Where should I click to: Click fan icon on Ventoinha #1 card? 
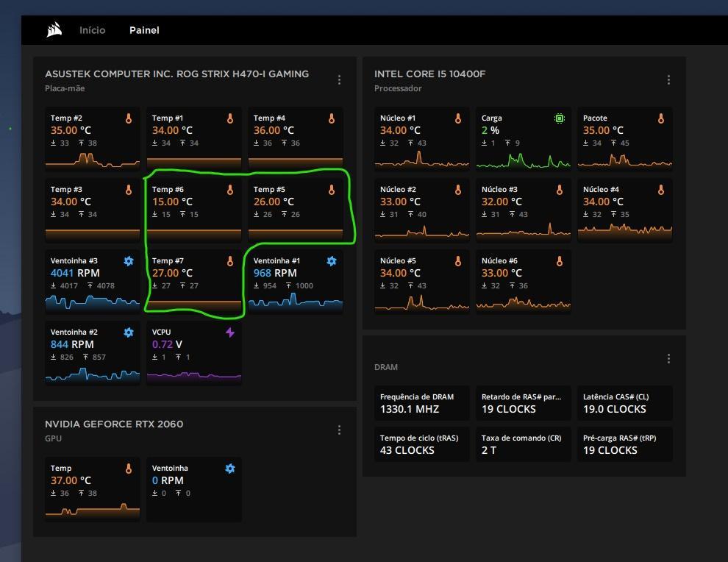[332, 261]
